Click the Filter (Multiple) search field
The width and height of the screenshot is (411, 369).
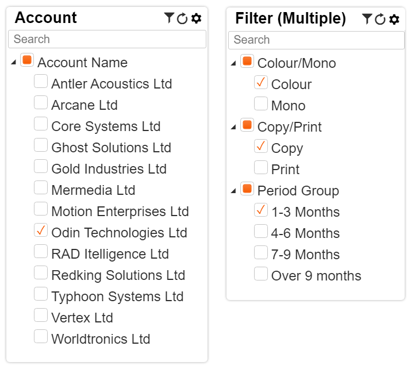[x=316, y=40]
